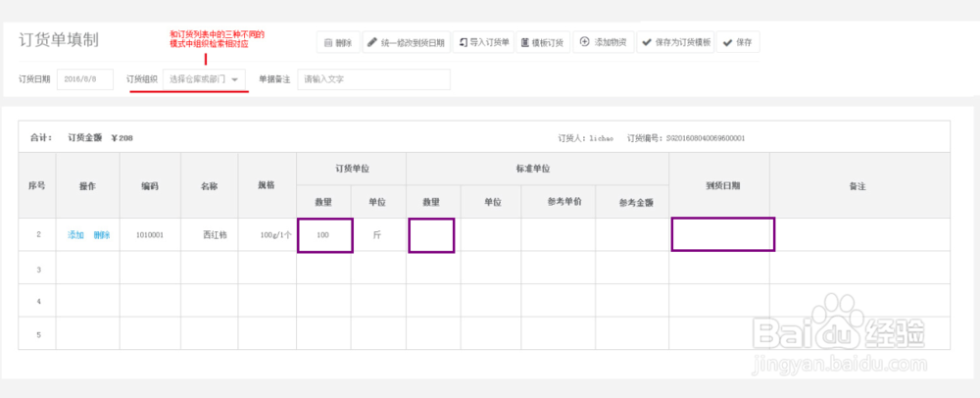This screenshot has width=980, height=398.
Task: Click the row number 3 cell
Action: [x=37, y=268]
